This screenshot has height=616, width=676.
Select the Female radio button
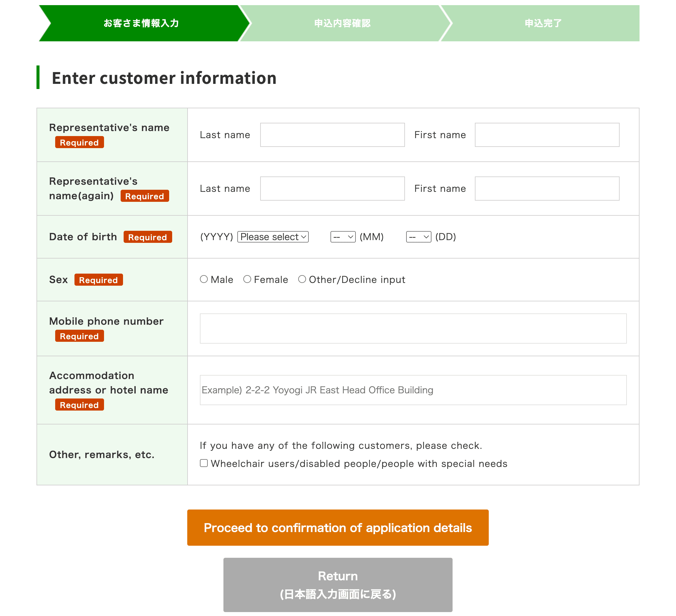click(x=247, y=279)
